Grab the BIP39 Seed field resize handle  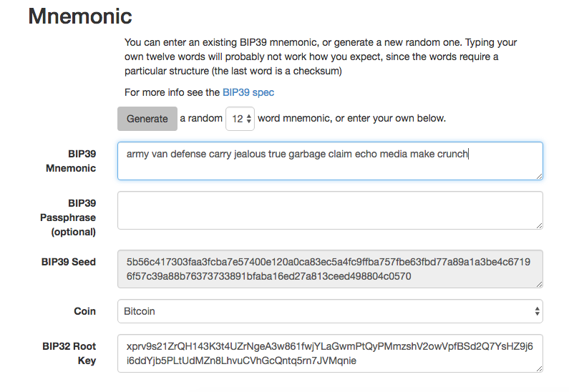(x=538, y=283)
